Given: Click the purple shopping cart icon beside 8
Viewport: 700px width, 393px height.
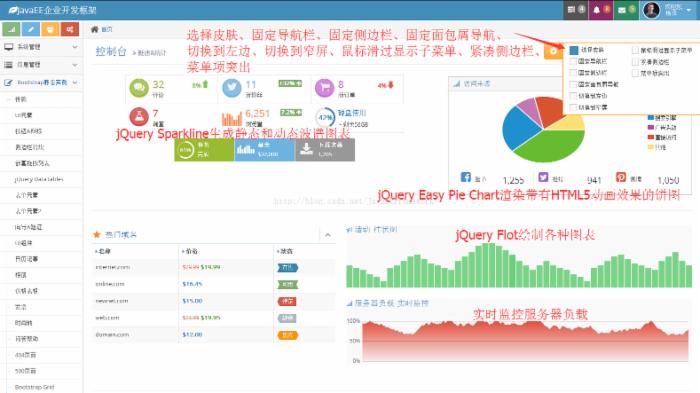Looking at the screenshot, I should [324, 87].
